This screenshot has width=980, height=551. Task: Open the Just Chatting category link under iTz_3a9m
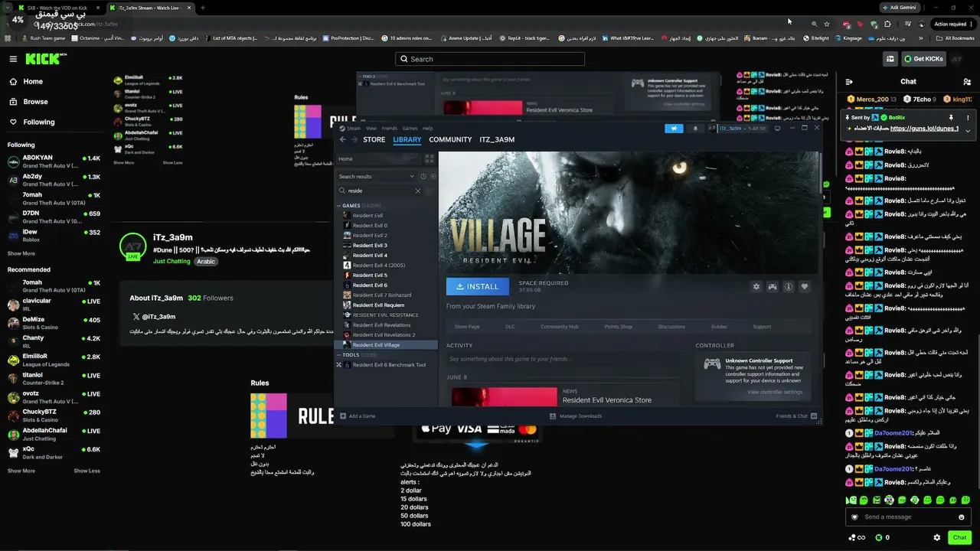point(171,262)
